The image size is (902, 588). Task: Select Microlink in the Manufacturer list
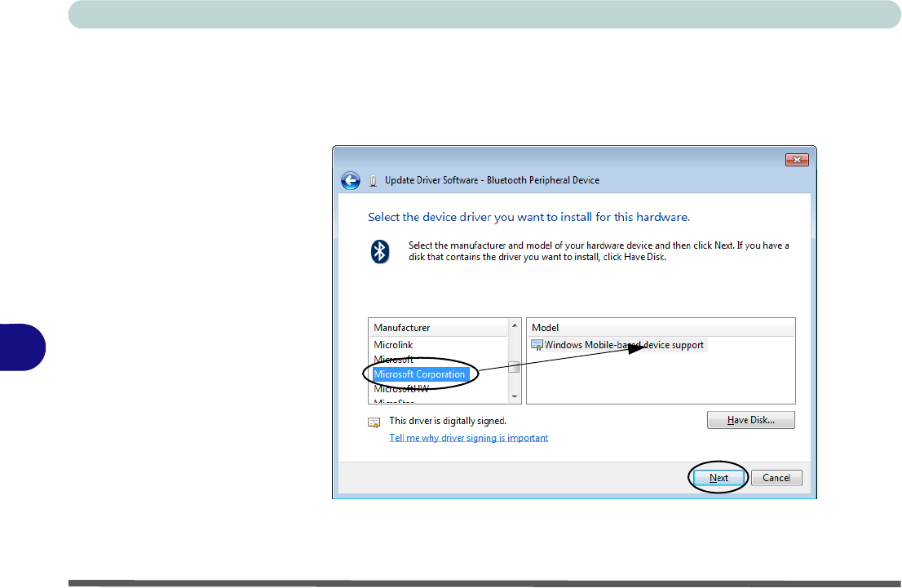(x=393, y=345)
